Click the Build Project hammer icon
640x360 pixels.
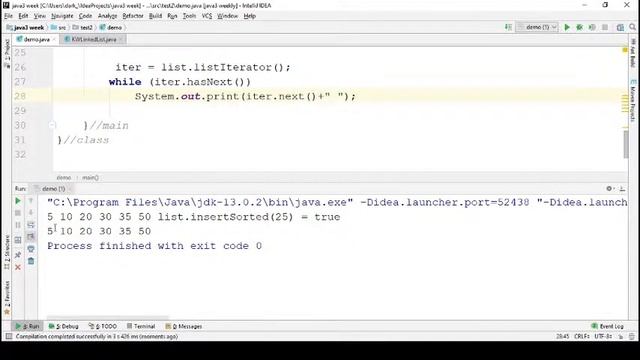point(508,27)
